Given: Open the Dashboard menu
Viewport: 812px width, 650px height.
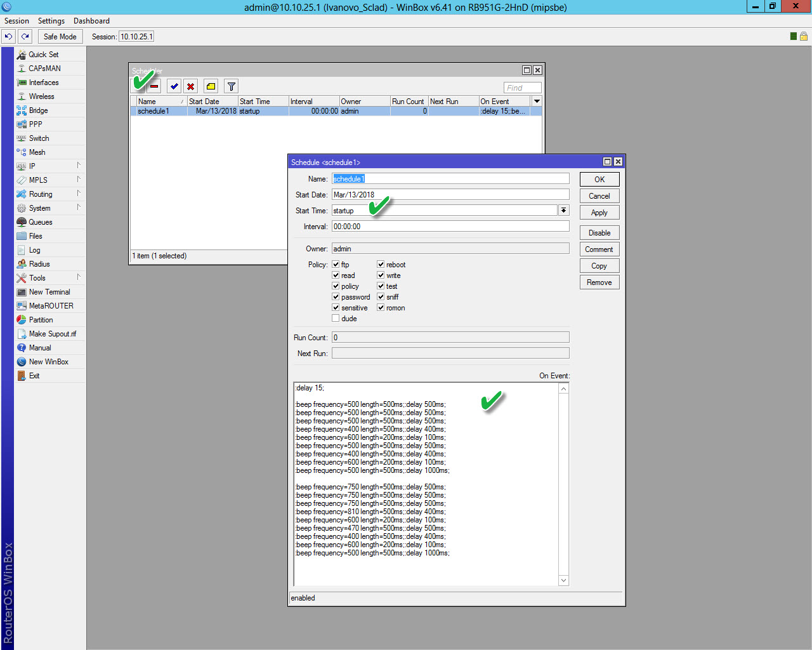Looking at the screenshot, I should (x=91, y=21).
